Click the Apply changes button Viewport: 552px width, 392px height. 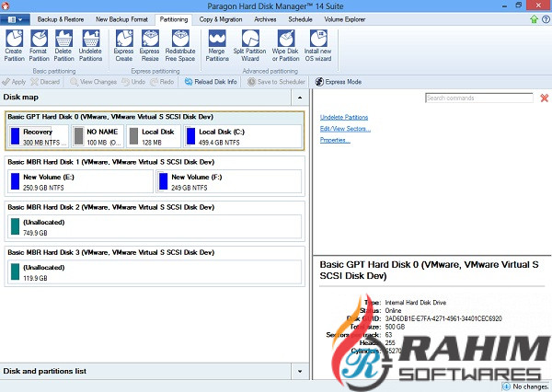click(x=14, y=82)
